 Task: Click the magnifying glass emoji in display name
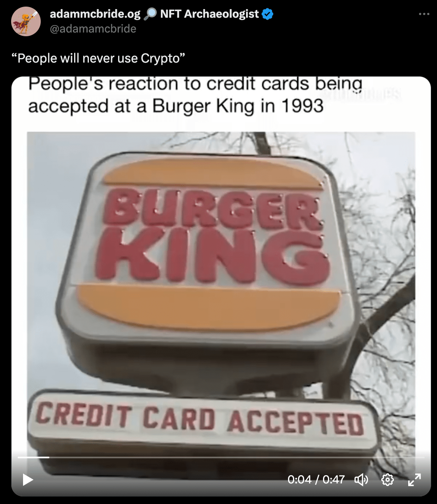coord(151,14)
